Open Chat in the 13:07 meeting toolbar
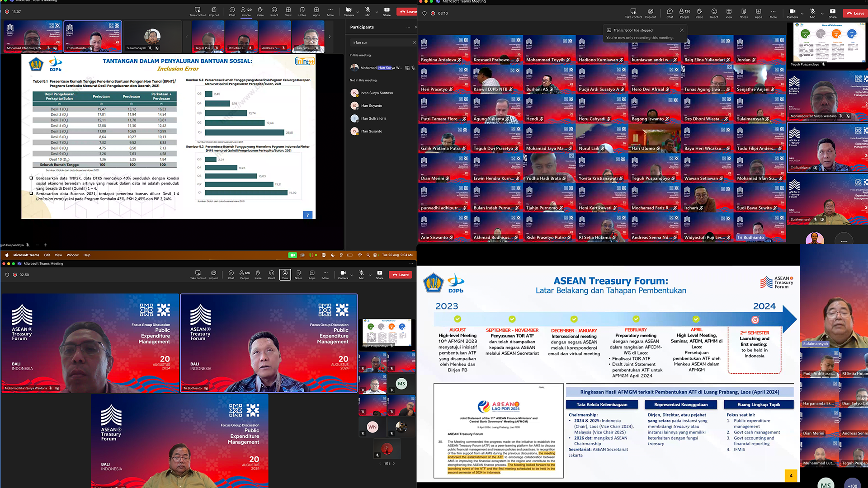Image resolution: width=868 pixels, height=488 pixels. pyautogui.click(x=232, y=11)
